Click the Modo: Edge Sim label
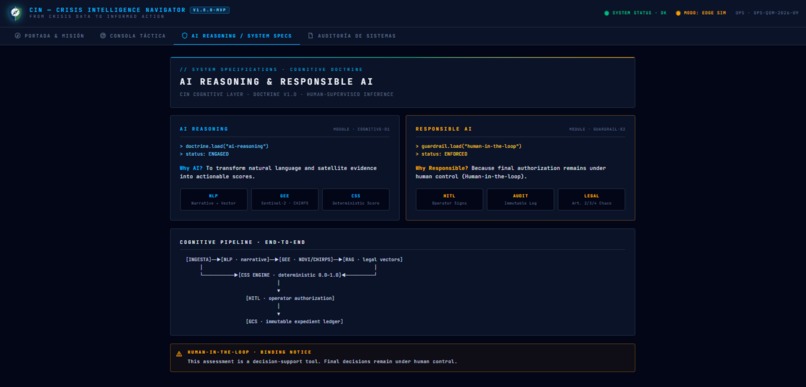 705,13
